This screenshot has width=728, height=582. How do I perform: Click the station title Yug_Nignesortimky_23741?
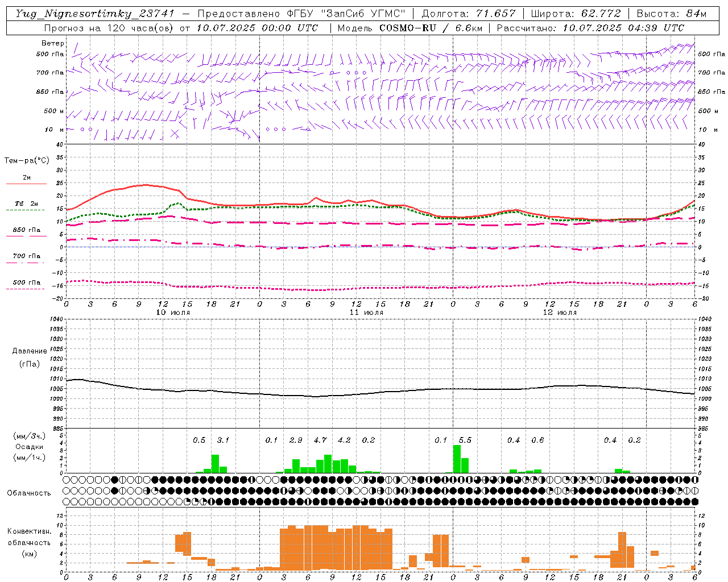click(95, 14)
